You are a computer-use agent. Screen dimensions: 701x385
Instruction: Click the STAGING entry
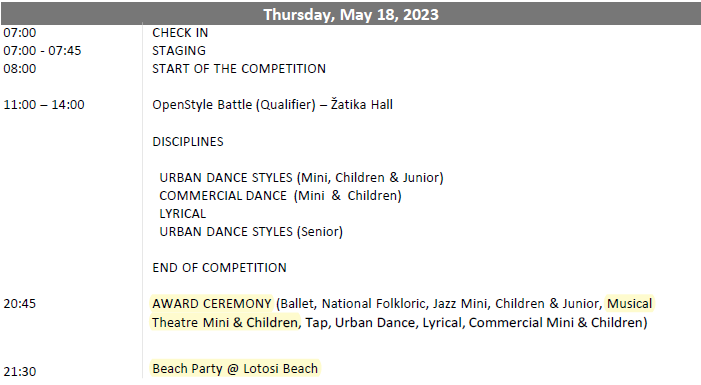point(179,51)
